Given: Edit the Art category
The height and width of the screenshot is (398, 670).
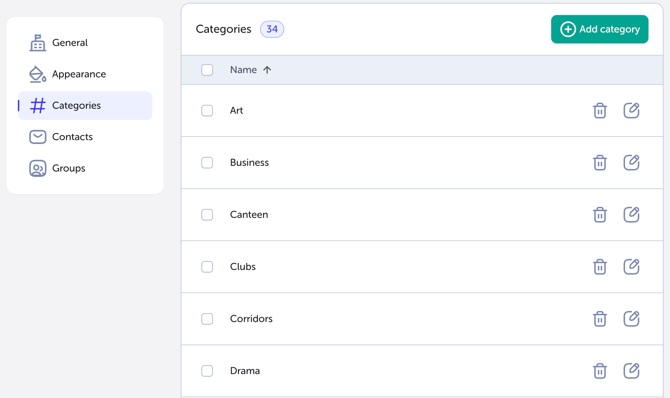Looking at the screenshot, I should 631,110.
